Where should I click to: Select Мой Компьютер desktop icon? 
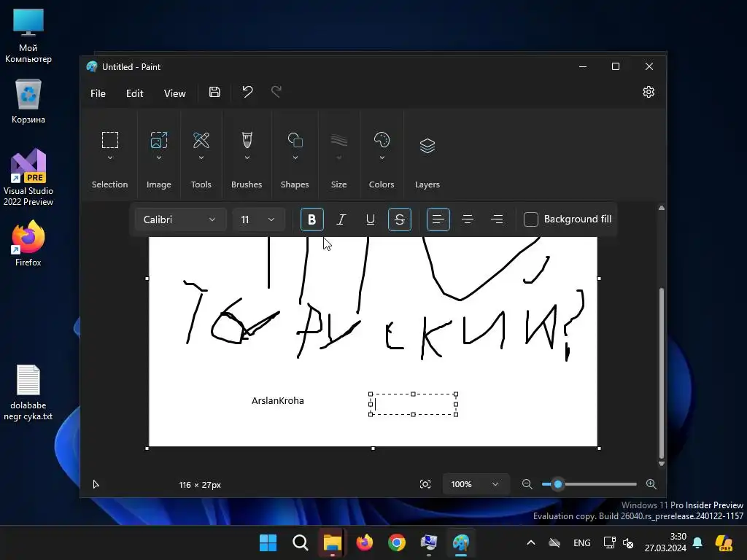(x=28, y=36)
